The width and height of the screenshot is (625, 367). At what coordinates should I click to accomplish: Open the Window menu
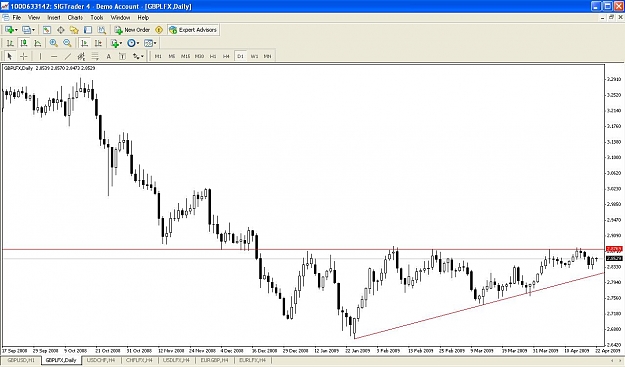[x=120, y=18]
